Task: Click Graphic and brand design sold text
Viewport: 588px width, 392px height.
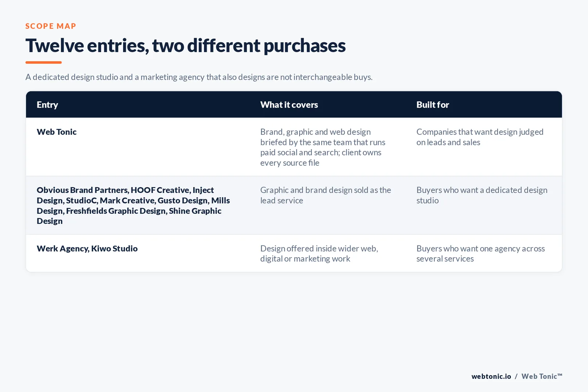Action: (326, 195)
